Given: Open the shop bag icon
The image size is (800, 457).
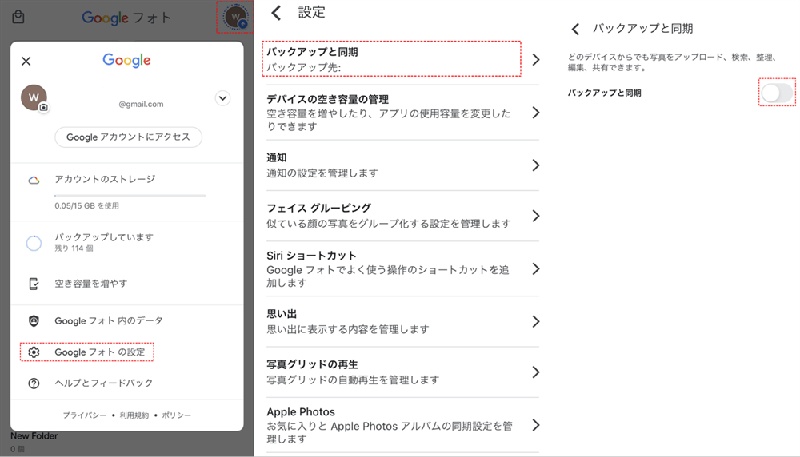Looking at the screenshot, I should [18, 17].
